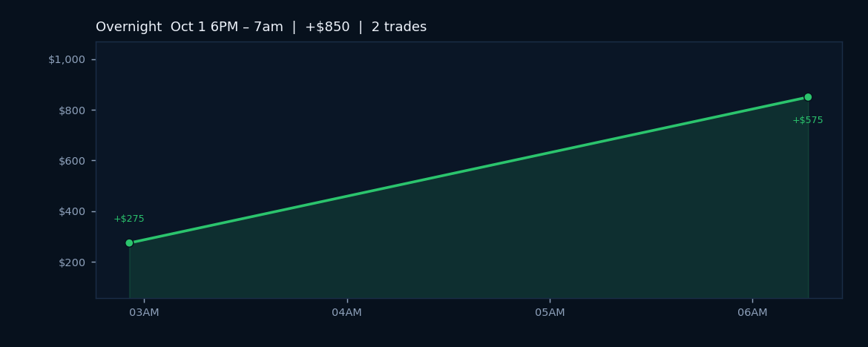Click the green profit line midpoint
This screenshot has height=347, width=868.
click(468, 170)
